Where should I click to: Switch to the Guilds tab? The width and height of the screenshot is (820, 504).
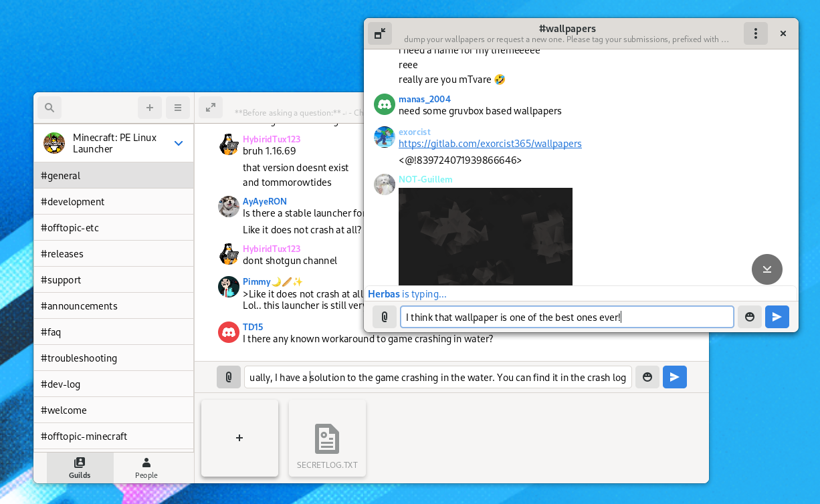click(x=80, y=468)
